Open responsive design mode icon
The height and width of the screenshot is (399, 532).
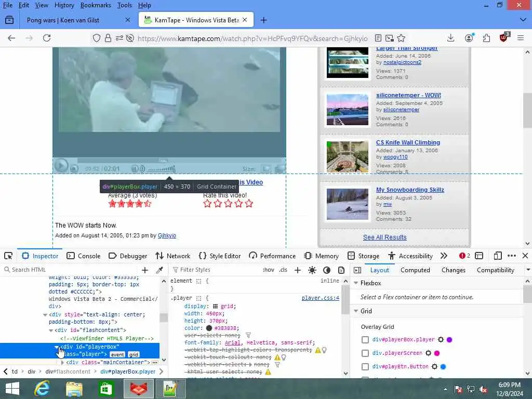point(497,256)
